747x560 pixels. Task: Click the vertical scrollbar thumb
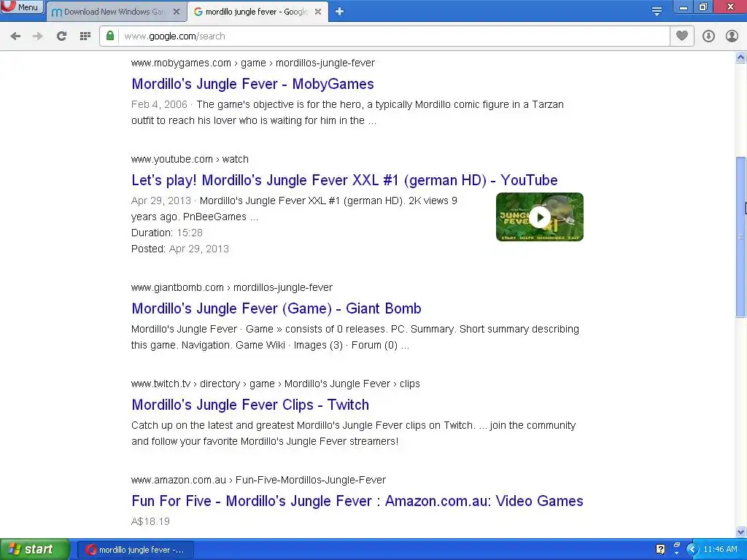click(x=741, y=237)
